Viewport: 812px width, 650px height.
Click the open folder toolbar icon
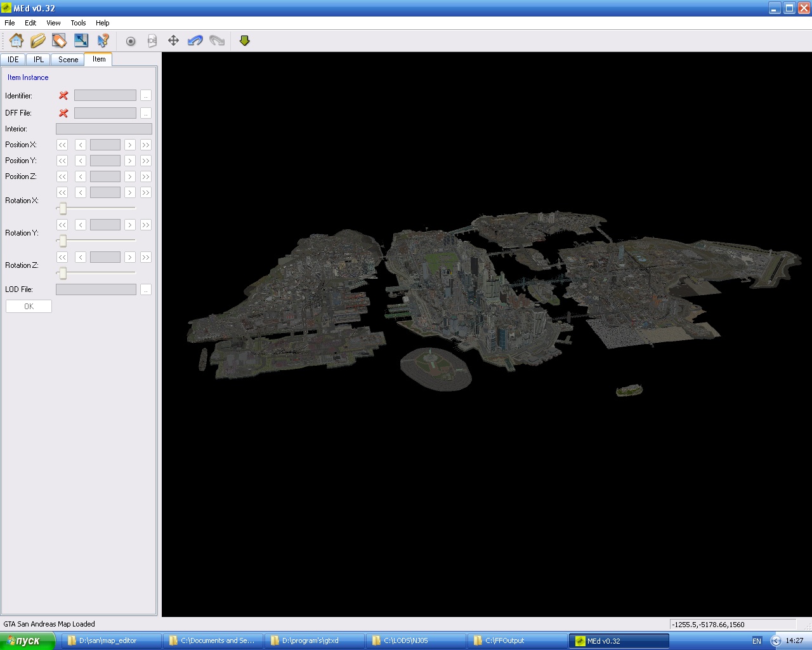(38, 41)
